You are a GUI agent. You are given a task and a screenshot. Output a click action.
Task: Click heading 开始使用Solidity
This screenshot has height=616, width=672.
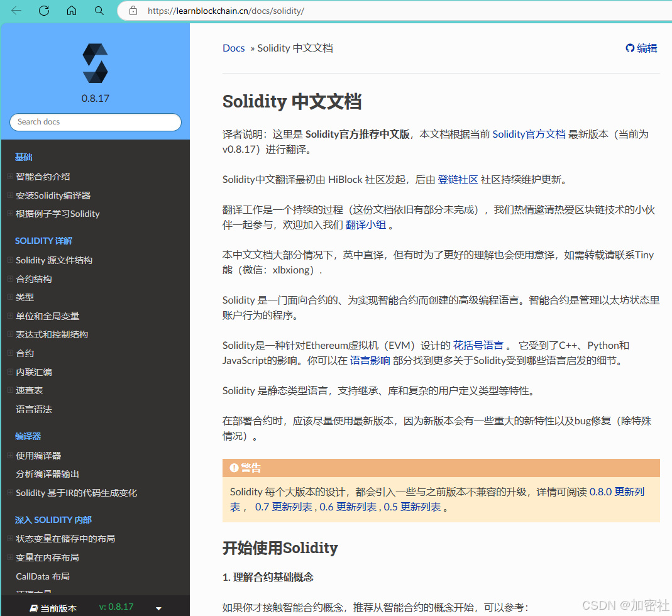280,548
